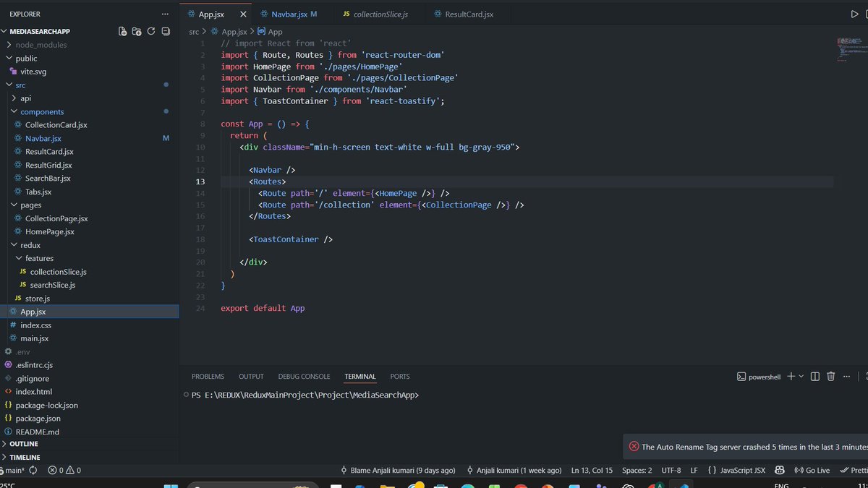Image resolution: width=868 pixels, height=488 pixels.
Task: Click the main branch indicator in status bar
Action: 14,470
